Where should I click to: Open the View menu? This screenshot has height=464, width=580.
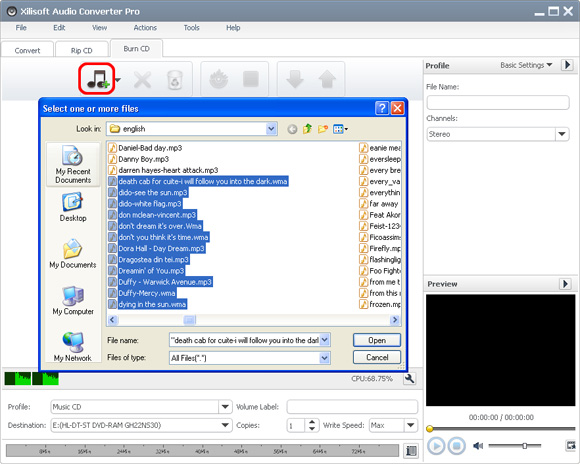[100, 28]
